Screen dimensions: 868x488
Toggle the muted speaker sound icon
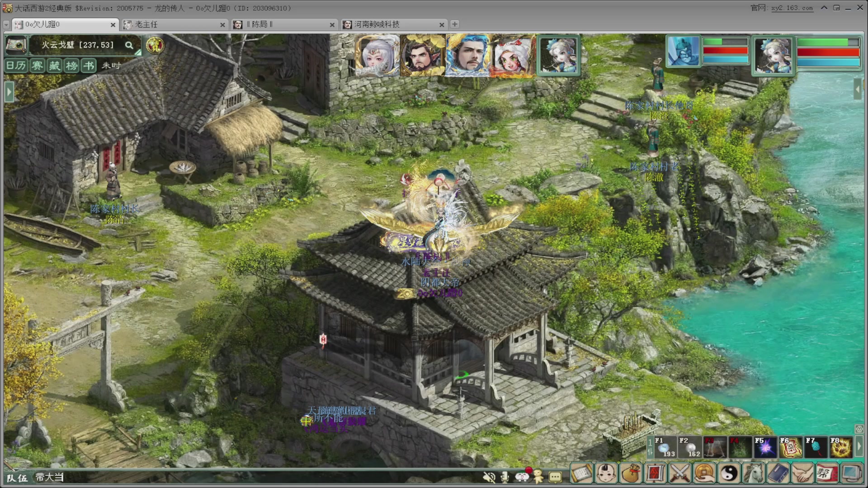(x=489, y=477)
